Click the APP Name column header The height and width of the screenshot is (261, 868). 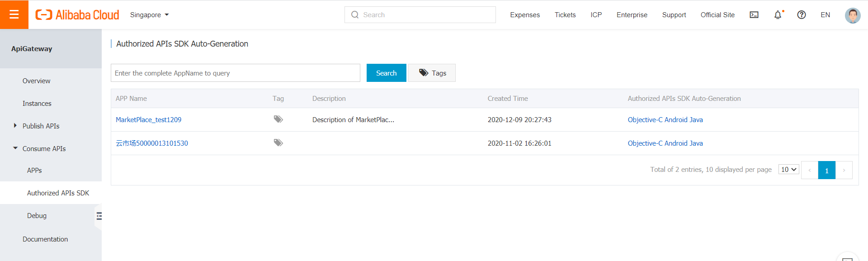(x=131, y=99)
